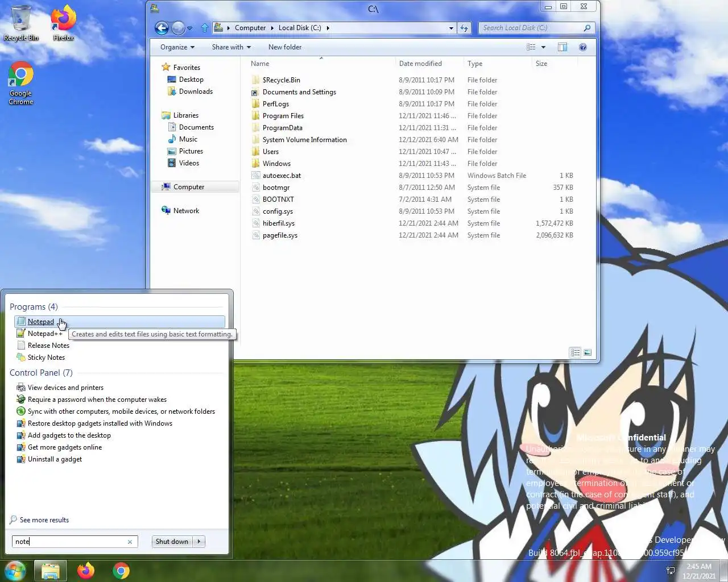Viewport: 728px width, 582px height.
Task: Click Local Disk (C:) in the breadcrumb
Action: (300, 28)
